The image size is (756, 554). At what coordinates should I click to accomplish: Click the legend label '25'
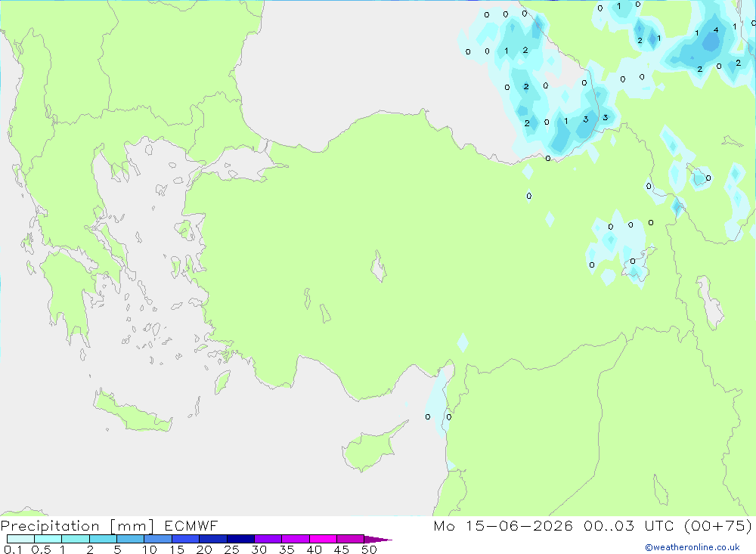point(232,549)
